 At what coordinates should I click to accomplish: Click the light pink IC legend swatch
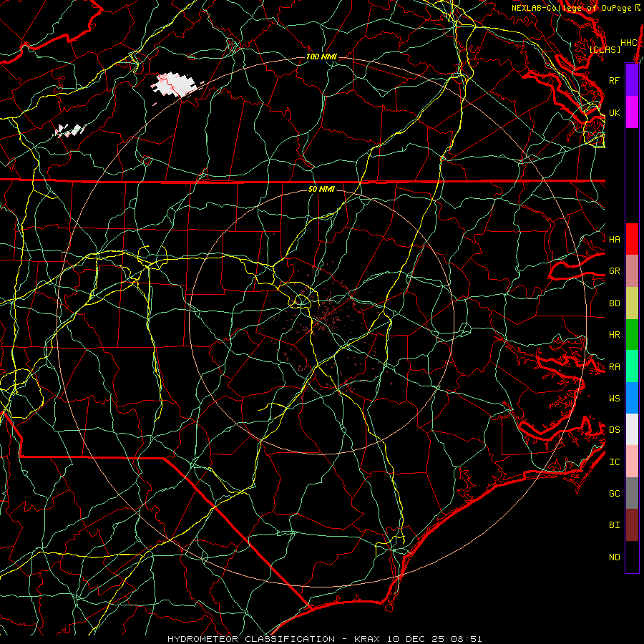[x=632, y=462]
